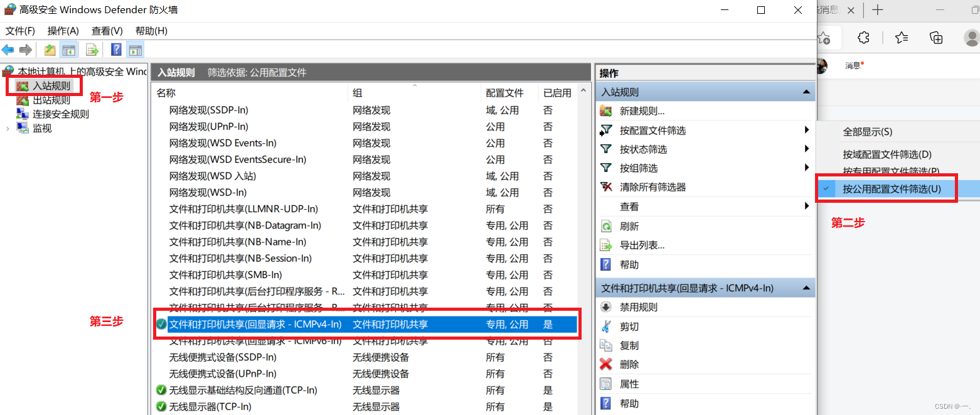Toggle the show/hide action pane toolbar icon
Image resolution: width=980 pixels, height=415 pixels.
(135, 50)
